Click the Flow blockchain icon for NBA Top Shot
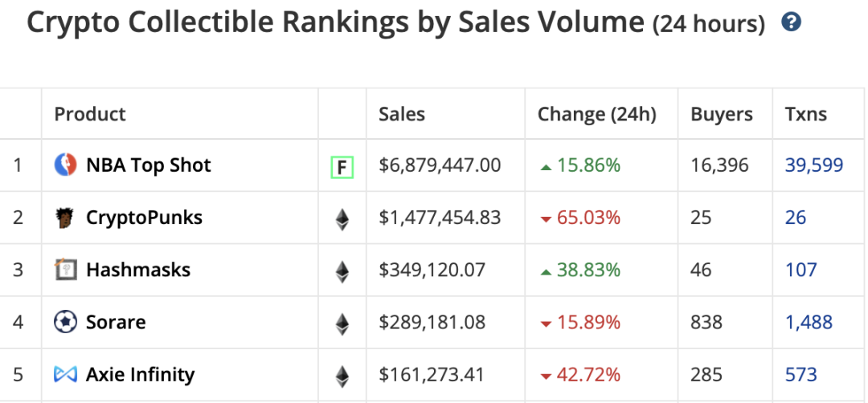The image size is (868, 403). point(342,167)
